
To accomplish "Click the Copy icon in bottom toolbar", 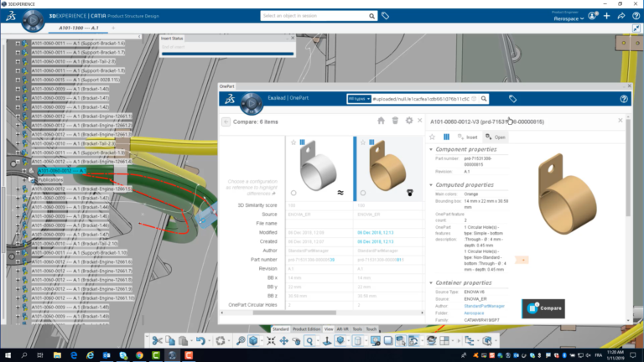I will click(x=170, y=341).
